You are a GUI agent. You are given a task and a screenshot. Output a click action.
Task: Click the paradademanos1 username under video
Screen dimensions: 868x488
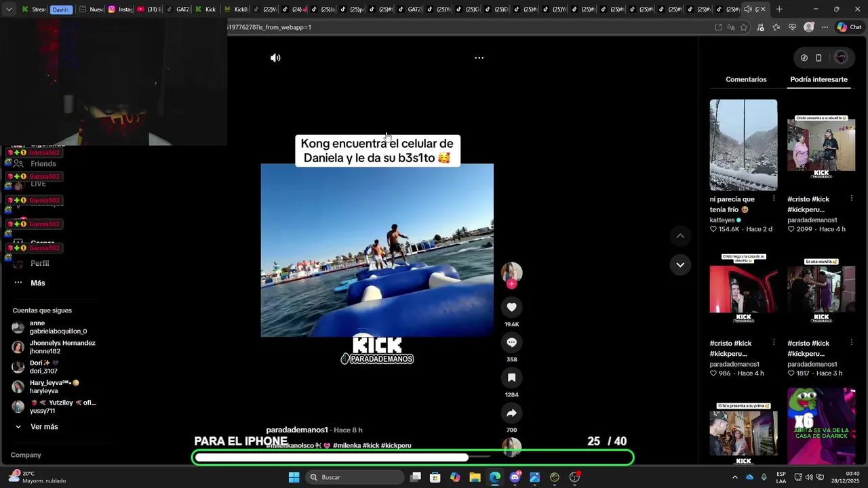pos(297,430)
